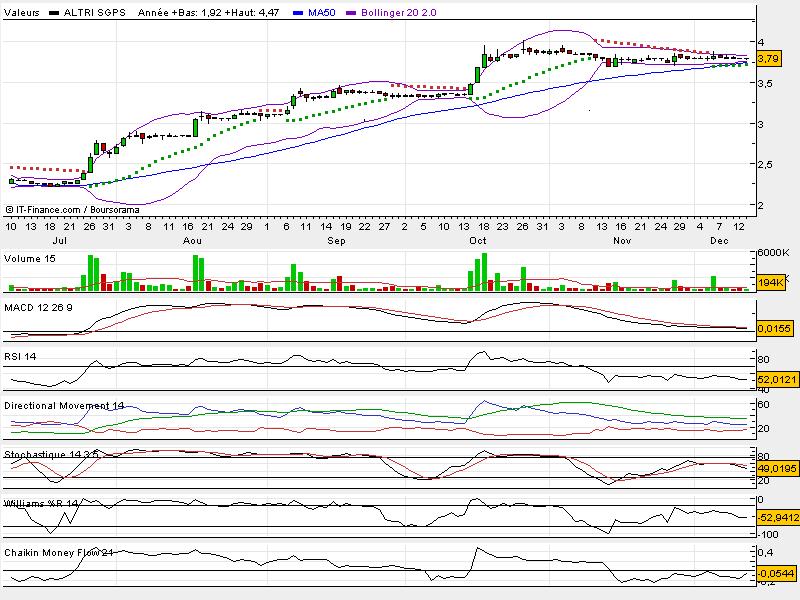800x600 pixels.
Task: Click the yellow 3,79 current price tag
Action: coord(768,59)
